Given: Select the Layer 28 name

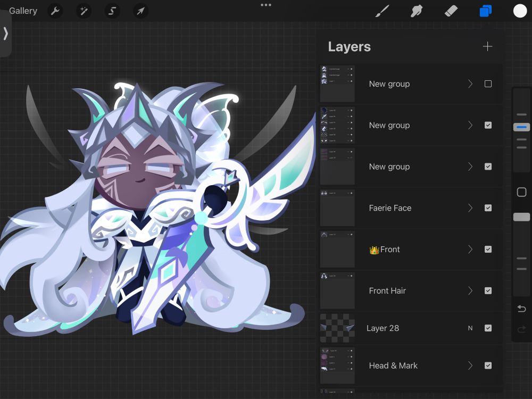Looking at the screenshot, I should tap(383, 328).
